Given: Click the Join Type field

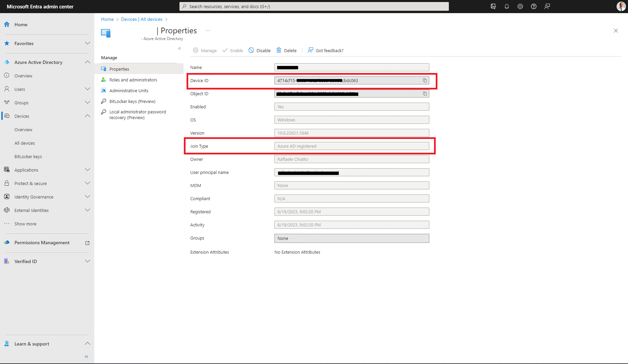Looking at the screenshot, I should 352,146.
